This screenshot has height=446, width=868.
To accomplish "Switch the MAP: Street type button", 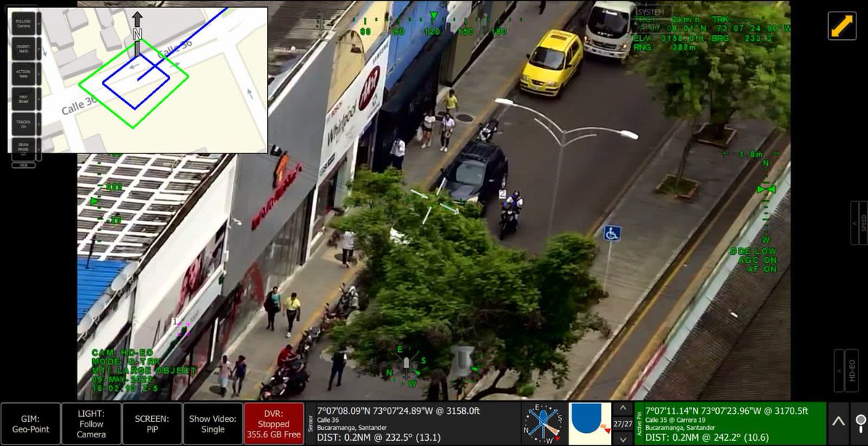I will tap(24, 99).
